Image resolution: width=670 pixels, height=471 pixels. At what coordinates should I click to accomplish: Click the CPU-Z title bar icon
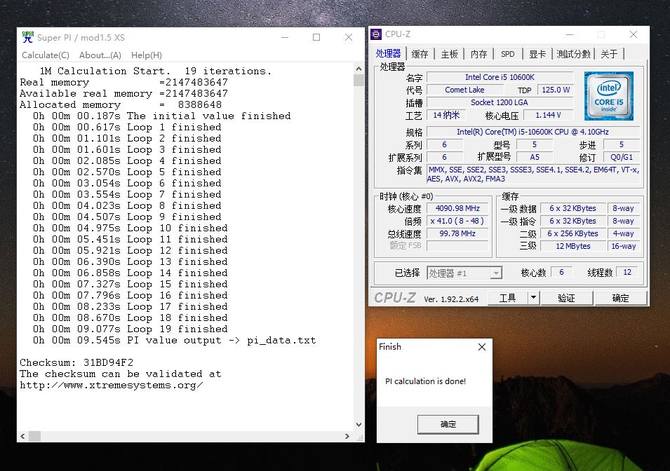(378, 33)
